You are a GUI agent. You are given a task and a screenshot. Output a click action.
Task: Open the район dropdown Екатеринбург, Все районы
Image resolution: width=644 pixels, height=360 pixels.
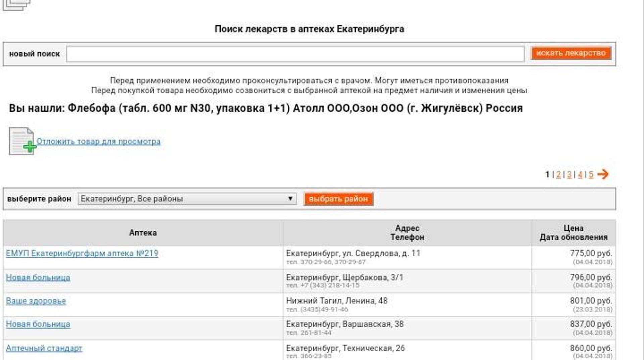[x=187, y=199]
